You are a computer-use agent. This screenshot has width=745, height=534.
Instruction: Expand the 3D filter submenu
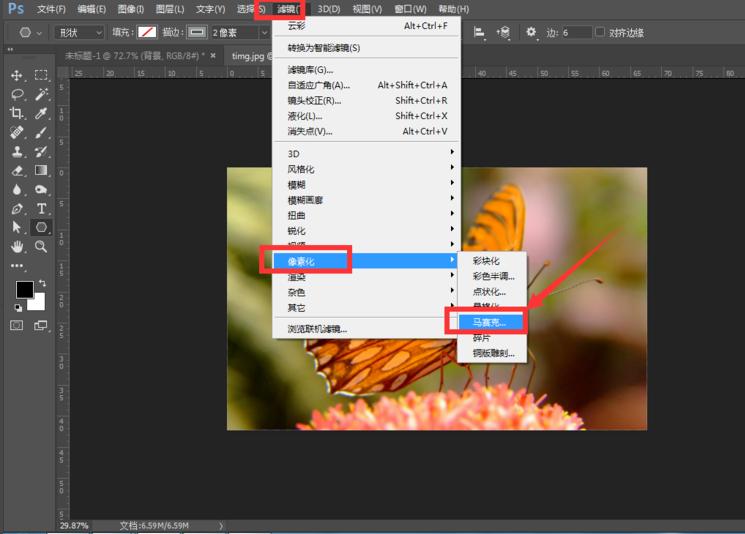tap(365, 153)
